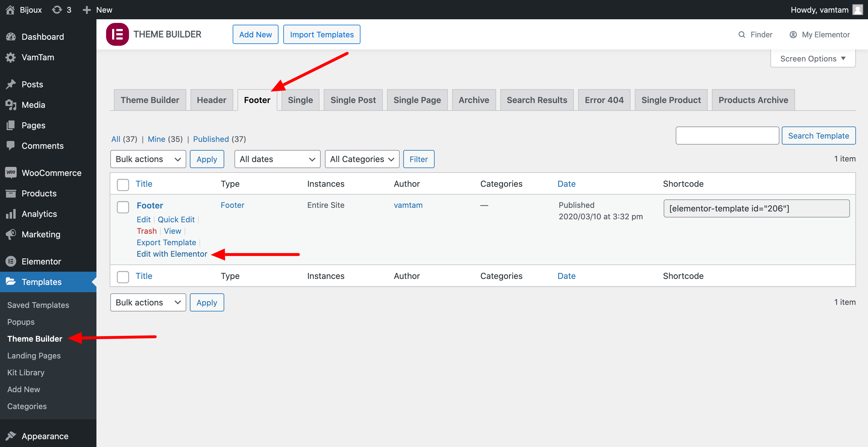
Task: Click the Edit with Elementor link
Action: (172, 254)
